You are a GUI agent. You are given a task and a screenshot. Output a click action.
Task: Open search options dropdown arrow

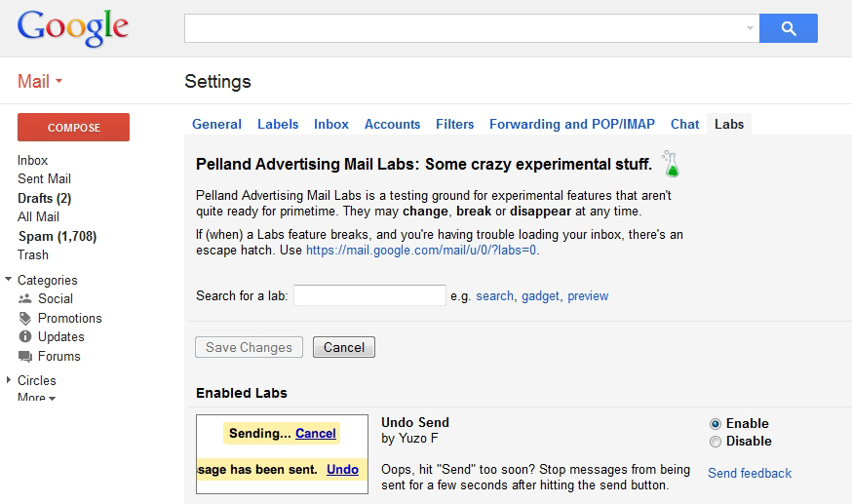750,28
